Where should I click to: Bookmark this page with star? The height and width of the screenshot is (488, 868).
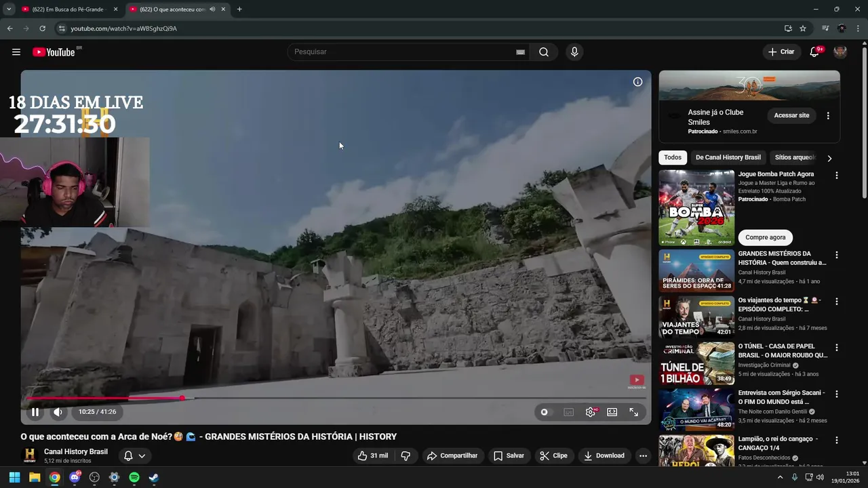tap(803, 28)
